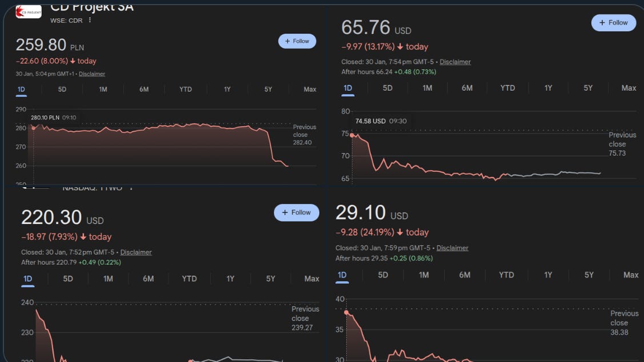Viewport: 644px width, 362px height.
Task: Click the −18.97 (7.93%) change text
Action: pyautogui.click(x=49, y=237)
